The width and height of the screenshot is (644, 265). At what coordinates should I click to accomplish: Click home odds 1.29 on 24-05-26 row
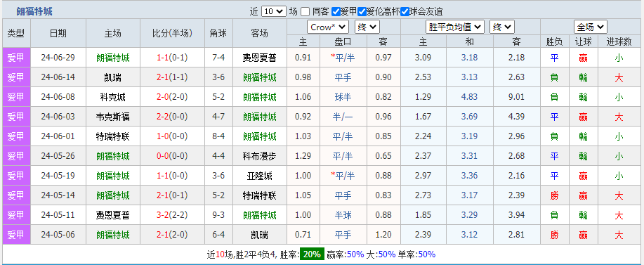pyautogui.click(x=303, y=156)
